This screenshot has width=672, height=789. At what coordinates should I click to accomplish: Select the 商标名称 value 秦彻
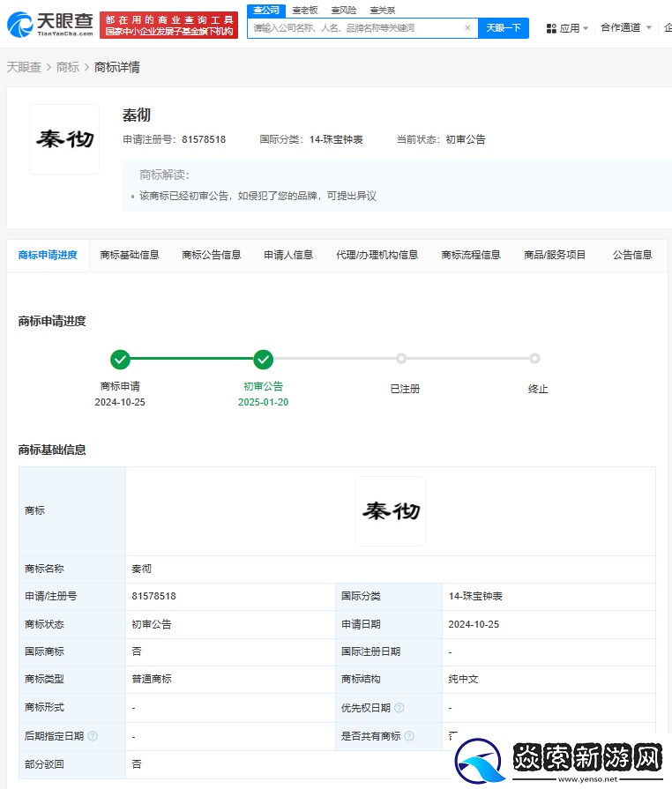click(x=141, y=569)
